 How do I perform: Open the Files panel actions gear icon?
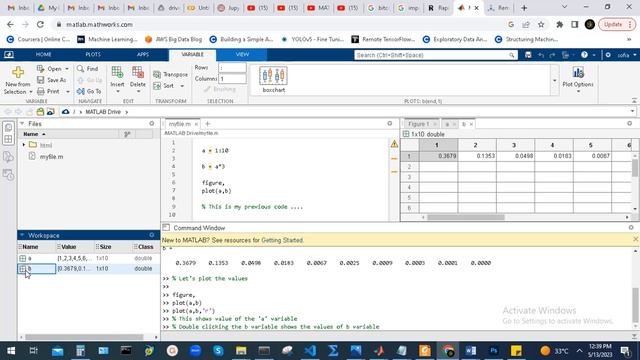pyautogui.click(x=152, y=123)
